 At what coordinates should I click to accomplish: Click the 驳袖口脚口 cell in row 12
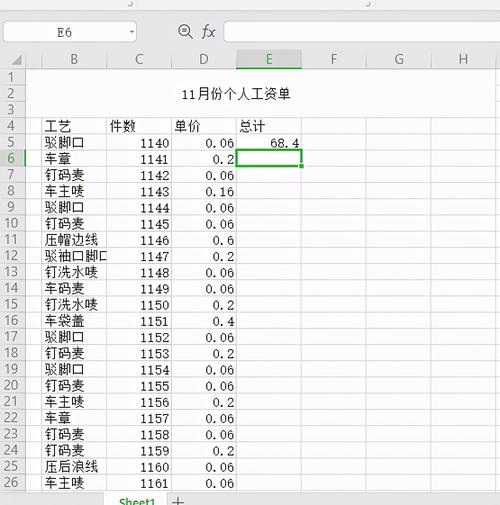click(x=74, y=256)
